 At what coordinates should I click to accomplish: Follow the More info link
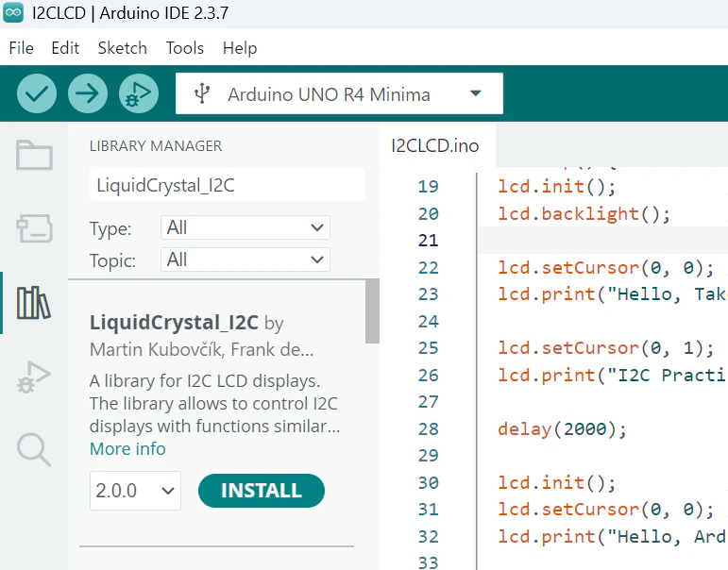(127, 449)
